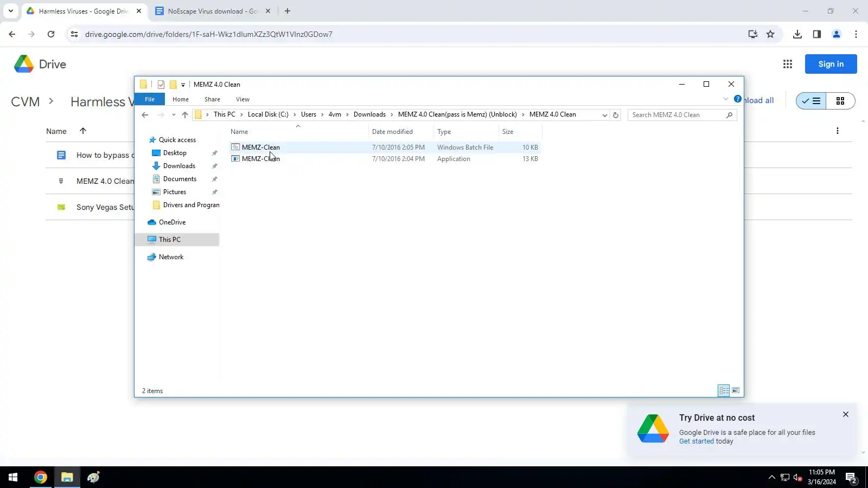The image size is (868, 488).
Task: Click This PC in the address breadcrumb
Action: tap(225, 114)
